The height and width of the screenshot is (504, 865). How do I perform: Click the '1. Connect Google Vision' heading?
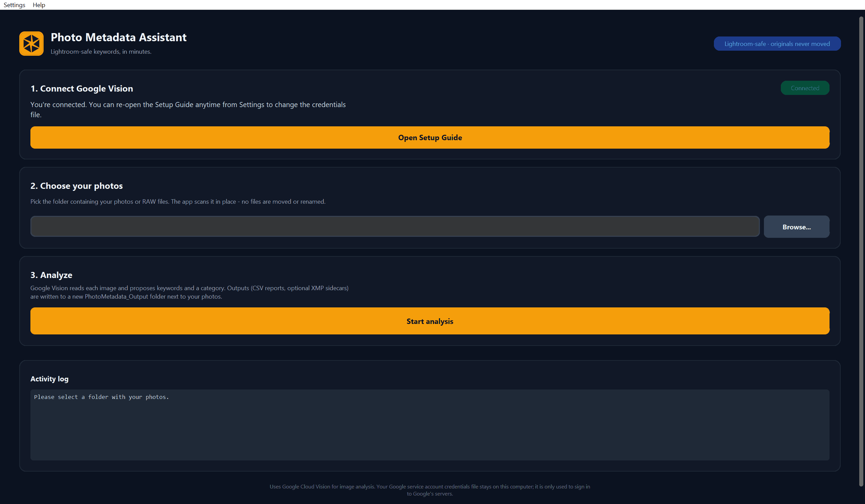click(82, 89)
